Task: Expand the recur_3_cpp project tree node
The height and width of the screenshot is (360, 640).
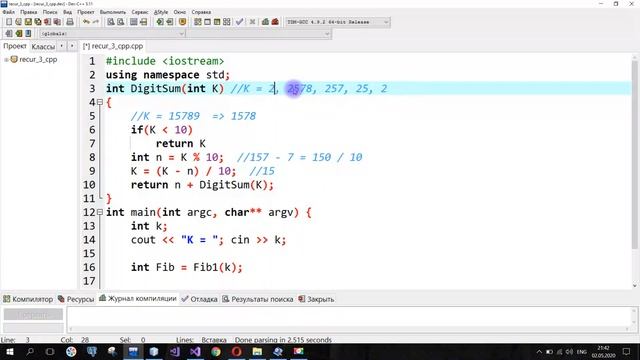Action: pos(6,60)
